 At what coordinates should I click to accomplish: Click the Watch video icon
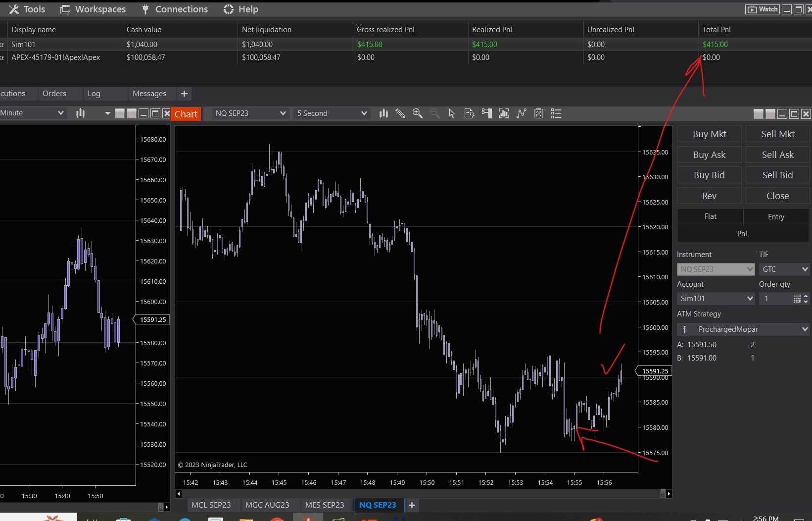[x=763, y=9]
